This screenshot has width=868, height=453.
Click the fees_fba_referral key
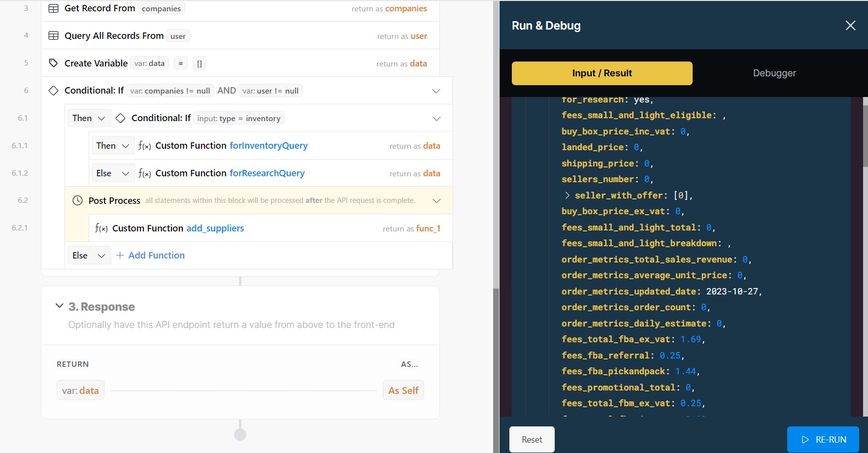click(605, 356)
